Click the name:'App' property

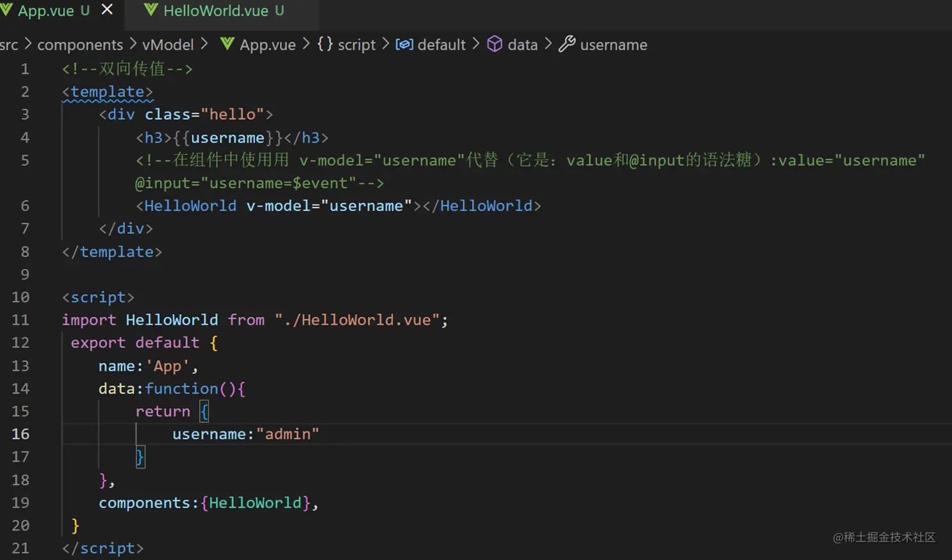coord(144,366)
